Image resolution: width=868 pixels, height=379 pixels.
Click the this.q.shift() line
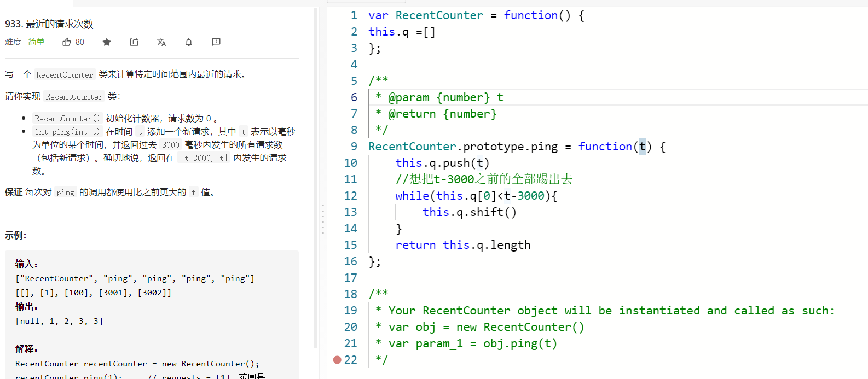click(x=470, y=212)
